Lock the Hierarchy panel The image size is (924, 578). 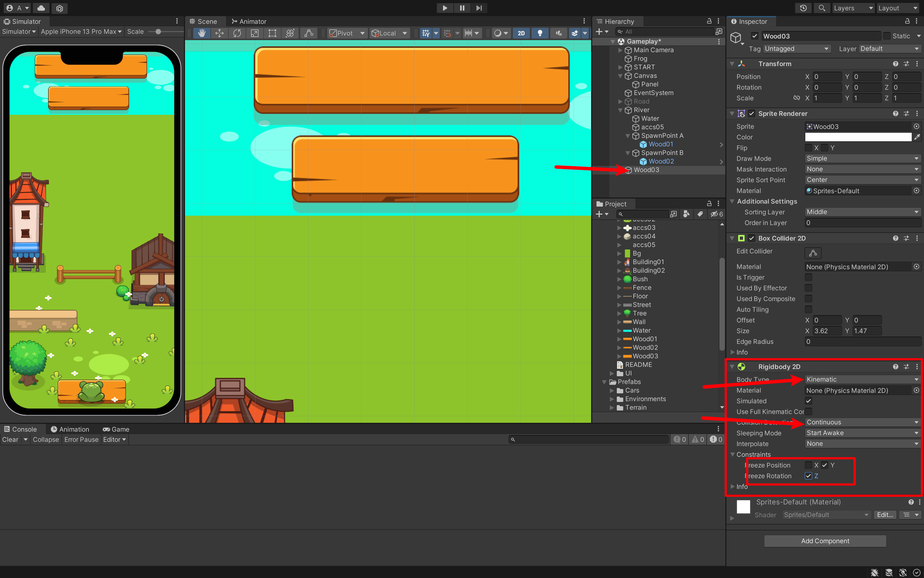709,21
